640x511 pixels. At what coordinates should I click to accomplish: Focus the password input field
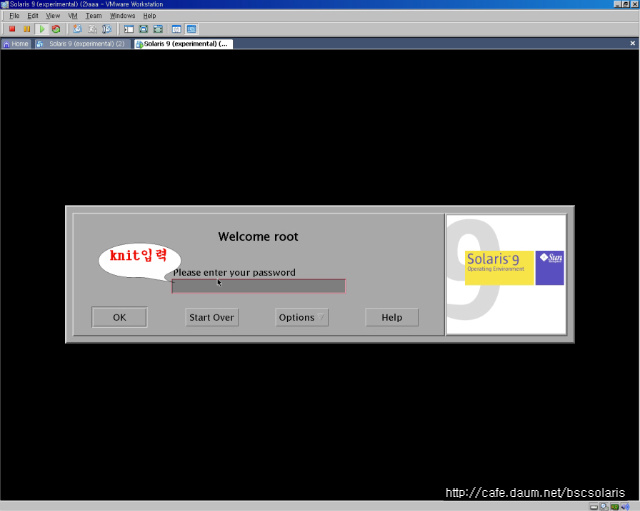click(258, 286)
